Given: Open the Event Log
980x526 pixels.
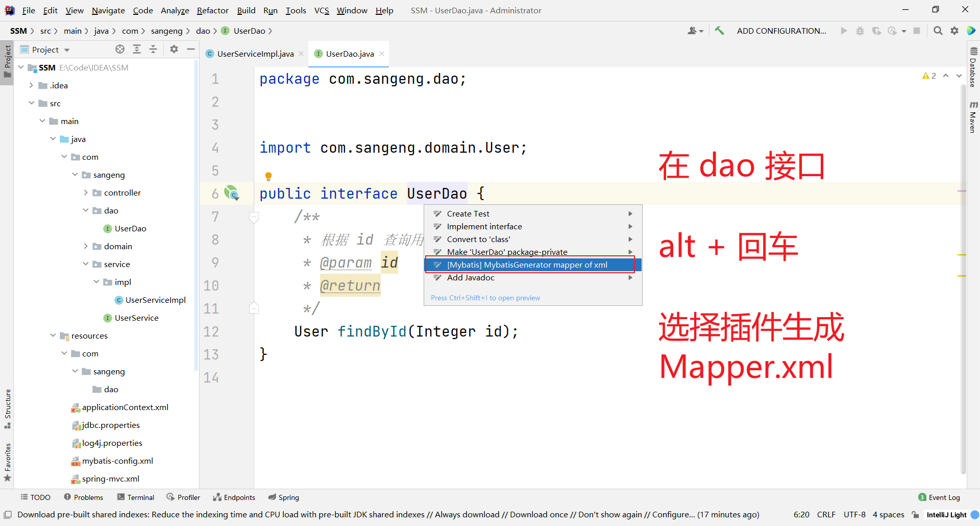Looking at the screenshot, I should 939,497.
